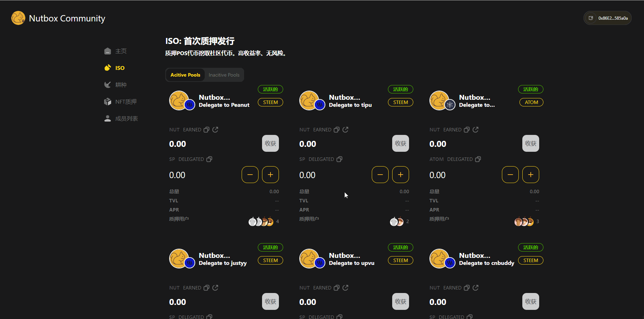Open external link icon in Delegate to tipu card
644x319 pixels.
345,130
